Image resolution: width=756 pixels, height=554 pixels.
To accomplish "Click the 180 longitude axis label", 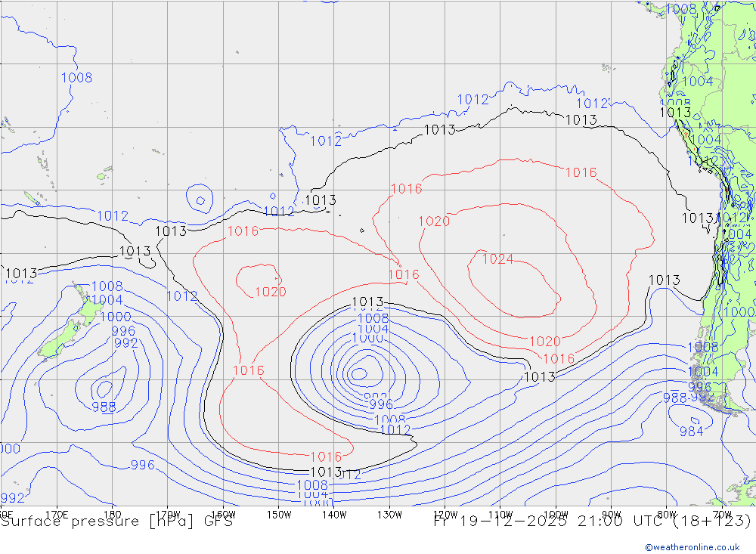I will click(112, 515).
